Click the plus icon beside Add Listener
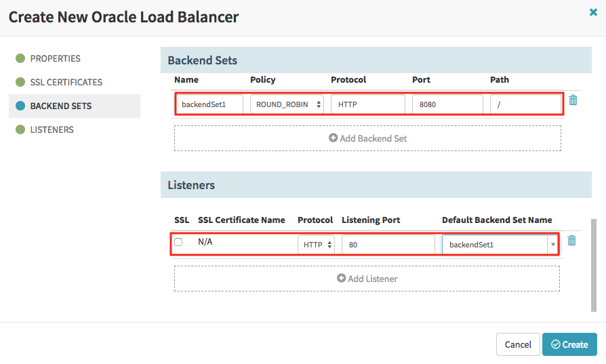This screenshot has height=364, width=606. (x=341, y=278)
